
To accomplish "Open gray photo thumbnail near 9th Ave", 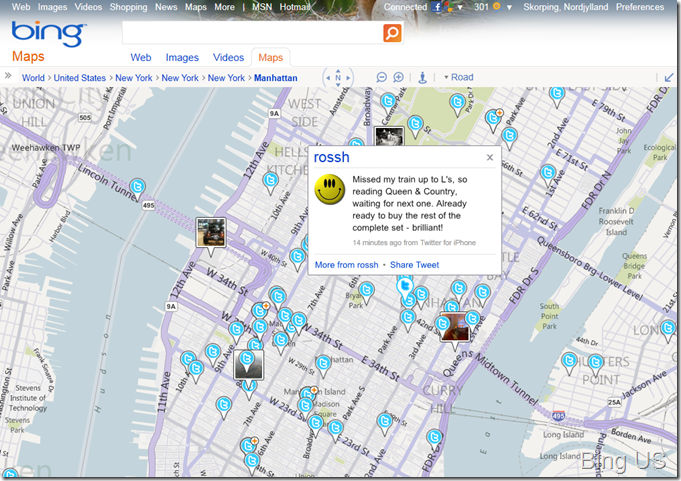I will pos(248,366).
